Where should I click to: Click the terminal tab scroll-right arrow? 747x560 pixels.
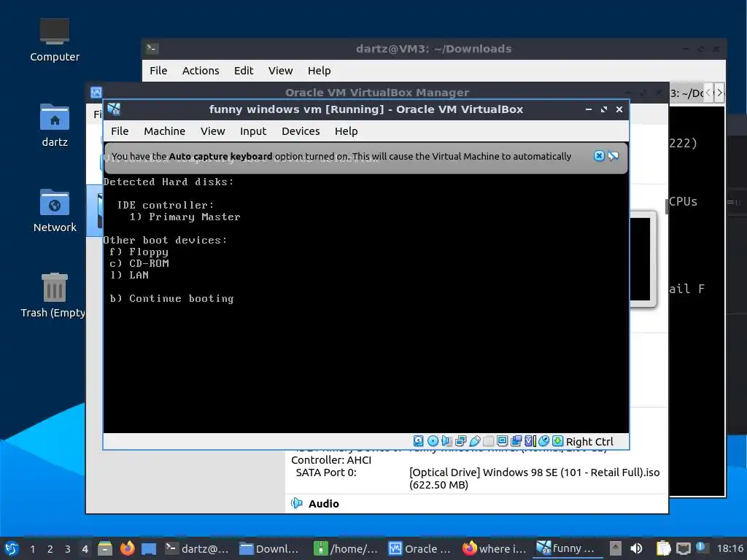[x=719, y=93]
